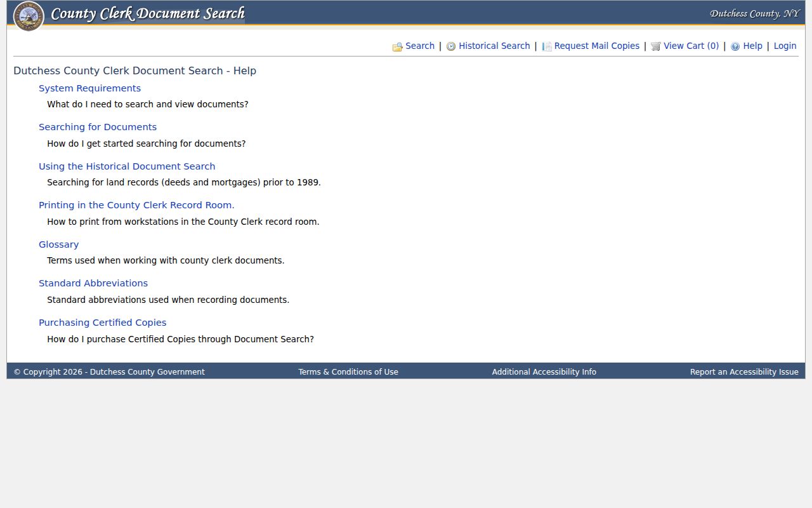Click the Dutchess County seal logo
The image size is (812, 508).
tap(29, 16)
